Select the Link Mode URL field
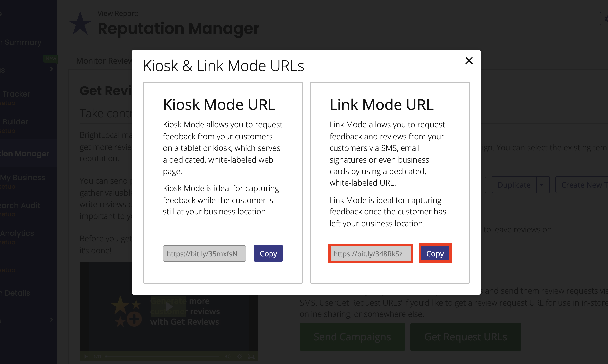The height and width of the screenshot is (364, 608). click(x=371, y=254)
